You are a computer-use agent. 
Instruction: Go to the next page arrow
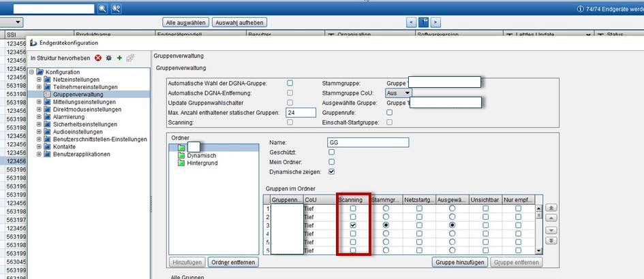pyautogui.click(x=435, y=22)
